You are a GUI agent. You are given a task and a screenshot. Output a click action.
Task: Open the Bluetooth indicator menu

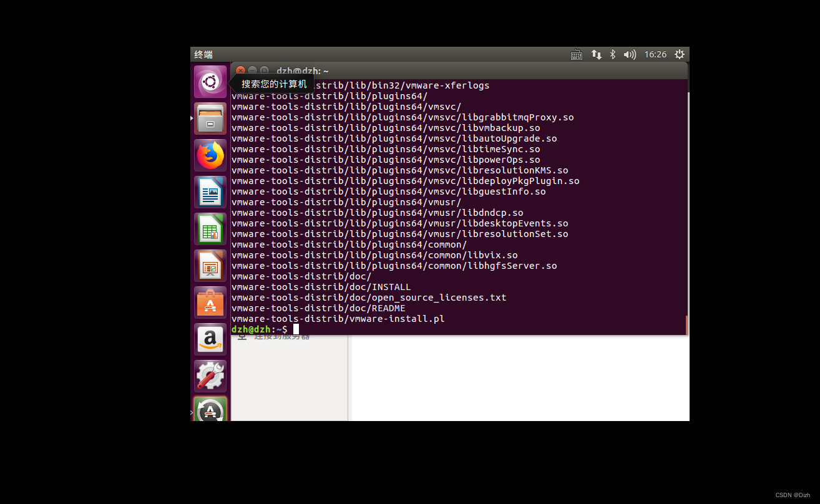click(x=613, y=55)
